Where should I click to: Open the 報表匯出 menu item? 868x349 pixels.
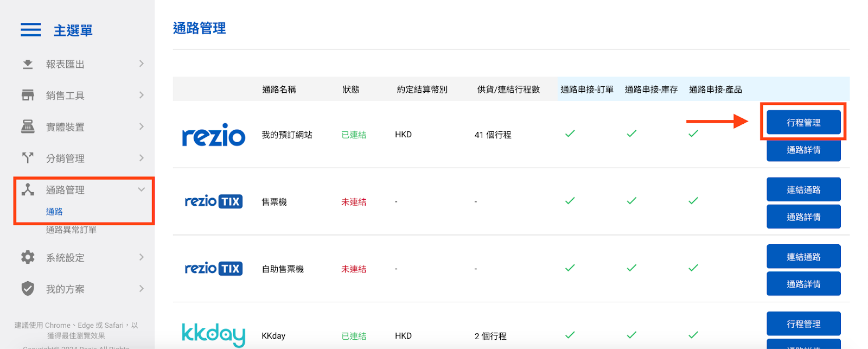tap(65, 65)
